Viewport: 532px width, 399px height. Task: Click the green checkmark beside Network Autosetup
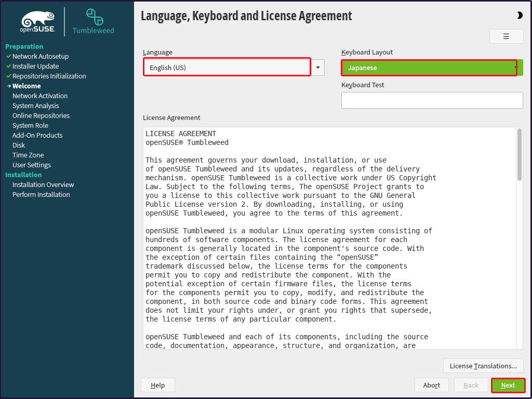pos(9,56)
